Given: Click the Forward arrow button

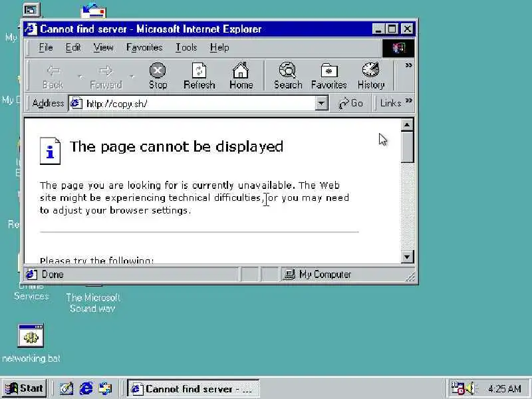Looking at the screenshot, I should click(106, 76).
